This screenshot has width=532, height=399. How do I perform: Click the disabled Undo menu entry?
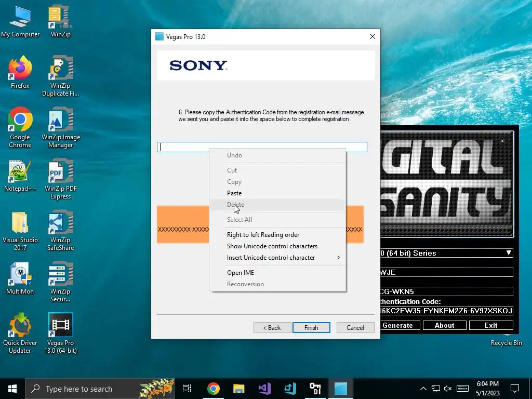(x=277, y=155)
